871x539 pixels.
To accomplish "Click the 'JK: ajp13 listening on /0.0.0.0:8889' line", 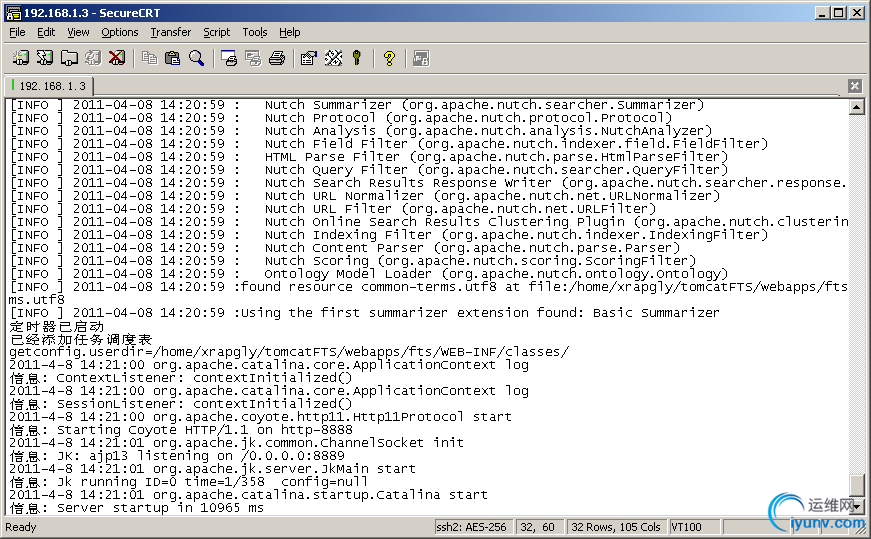I will [x=177, y=456].
